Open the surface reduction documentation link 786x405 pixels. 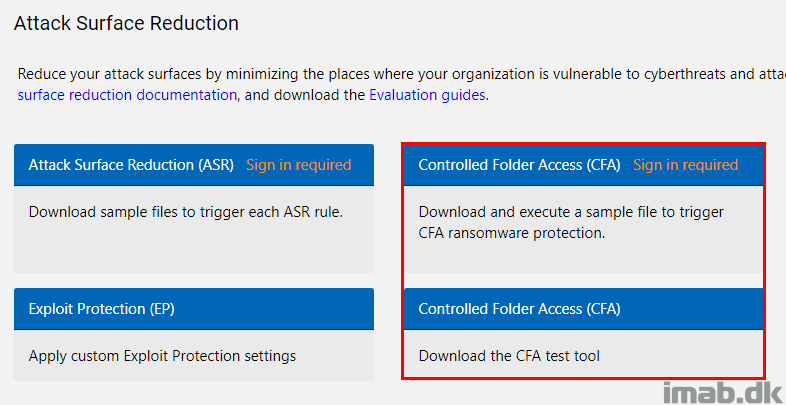(128, 95)
